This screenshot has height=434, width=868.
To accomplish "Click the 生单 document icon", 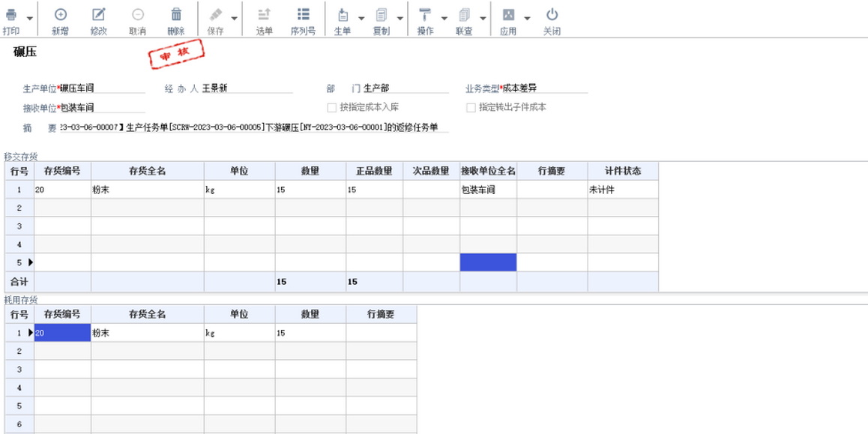I will (343, 15).
